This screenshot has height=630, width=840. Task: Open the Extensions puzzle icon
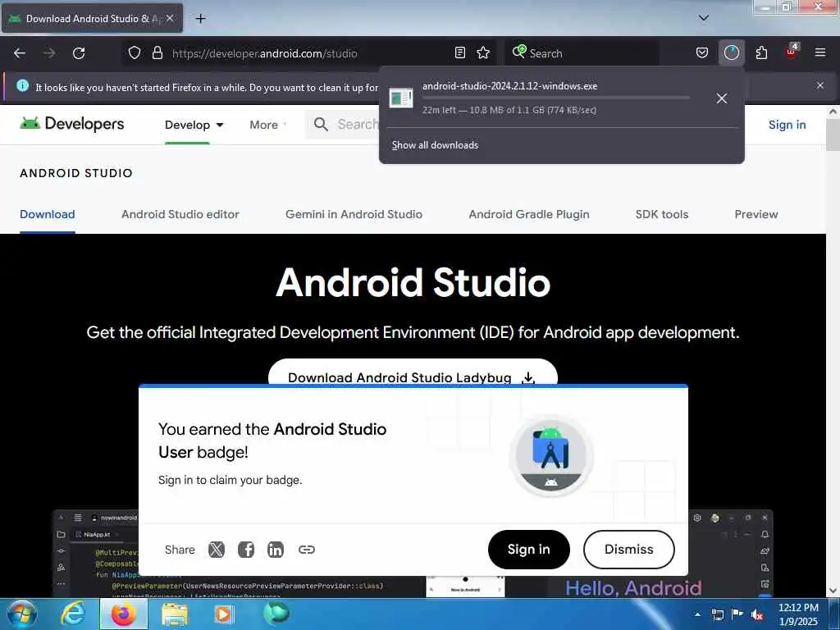click(761, 53)
